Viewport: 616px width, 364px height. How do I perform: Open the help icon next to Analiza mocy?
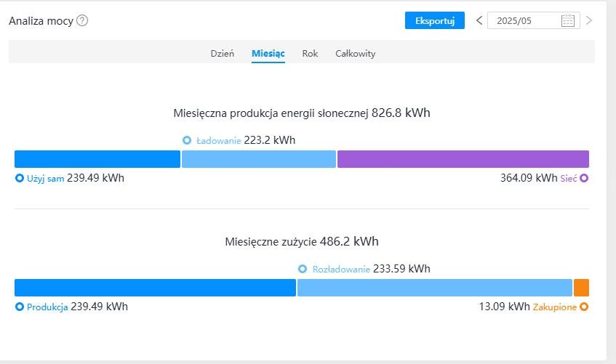point(82,20)
